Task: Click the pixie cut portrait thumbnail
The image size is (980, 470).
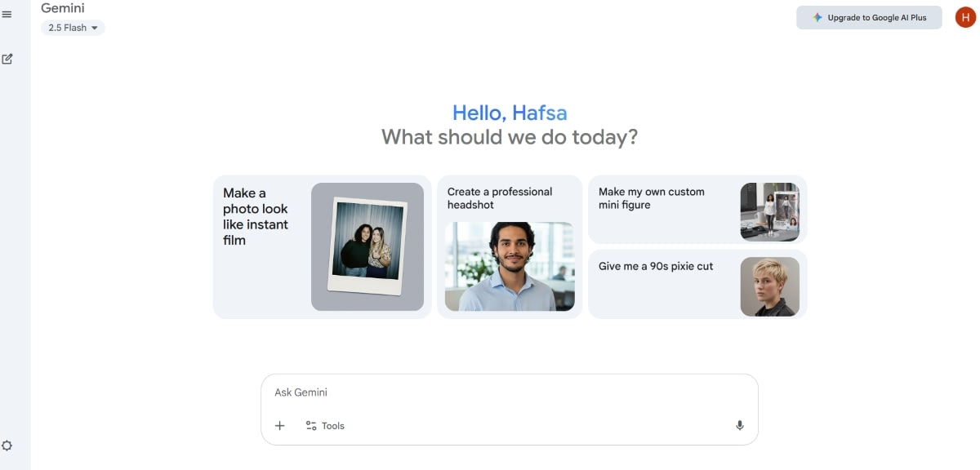Action: coord(769,286)
